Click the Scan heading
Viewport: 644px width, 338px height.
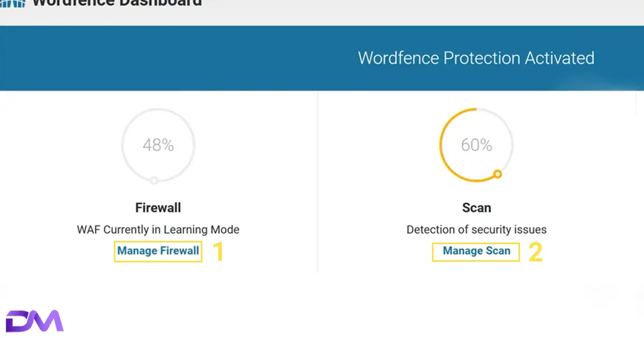[477, 208]
